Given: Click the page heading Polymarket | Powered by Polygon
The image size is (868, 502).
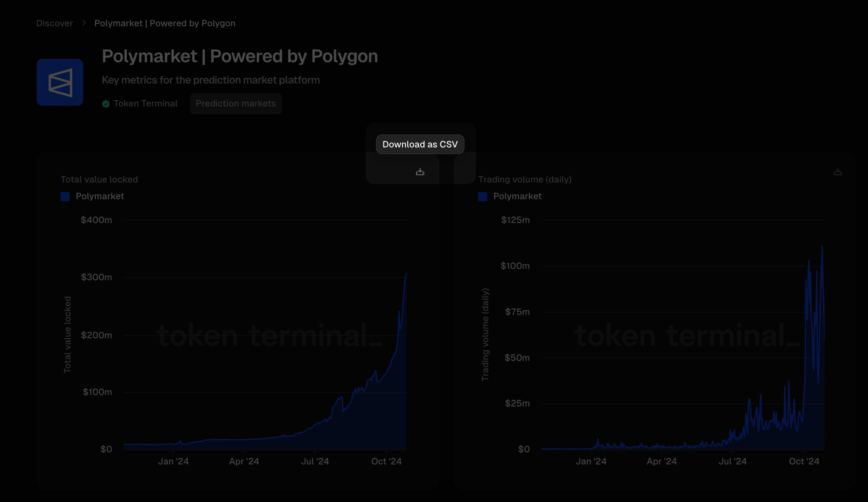Looking at the screenshot, I should (x=240, y=56).
